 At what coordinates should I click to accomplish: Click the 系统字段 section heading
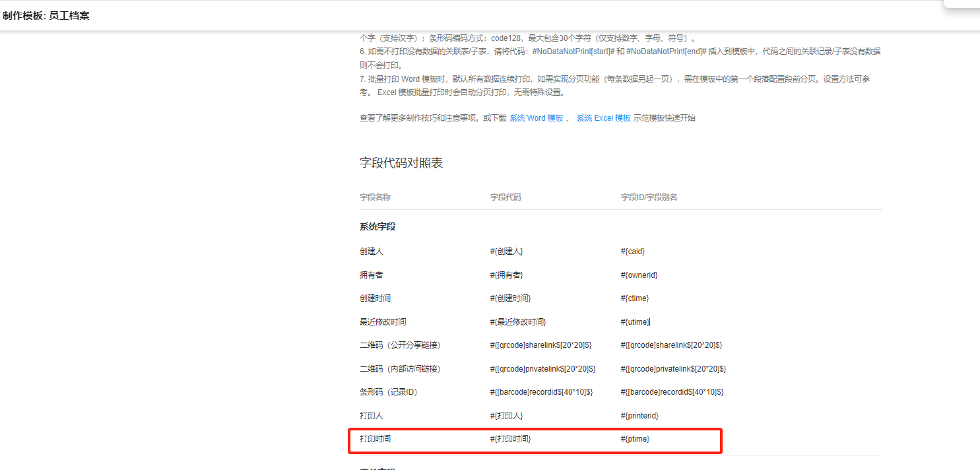pyautogui.click(x=377, y=227)
